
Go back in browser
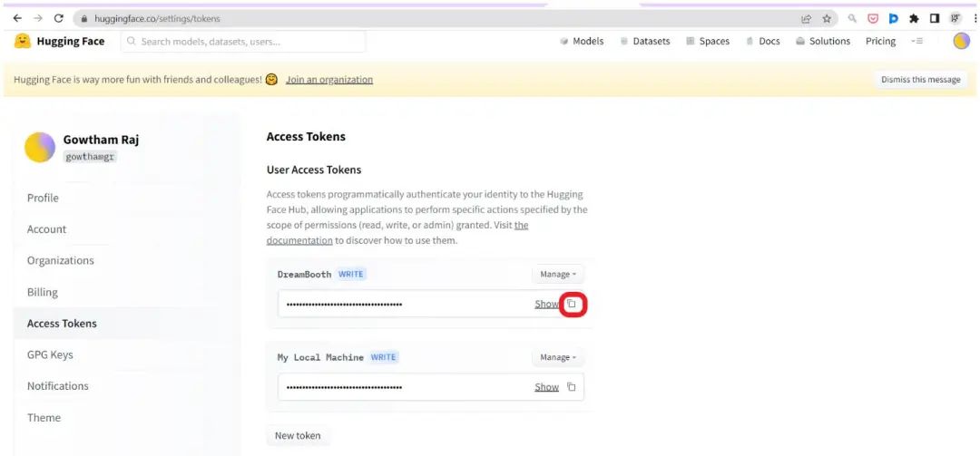[17, 19]
